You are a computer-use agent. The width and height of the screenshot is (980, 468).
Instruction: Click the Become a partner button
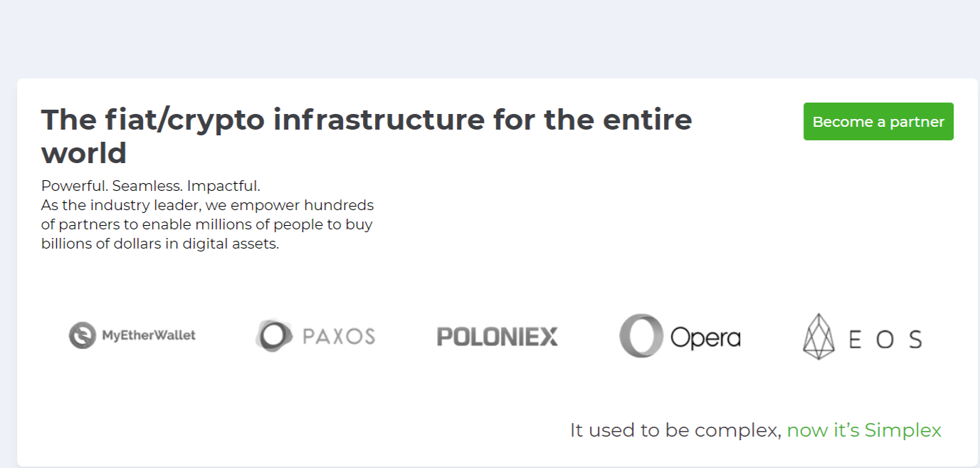[878, 122]
